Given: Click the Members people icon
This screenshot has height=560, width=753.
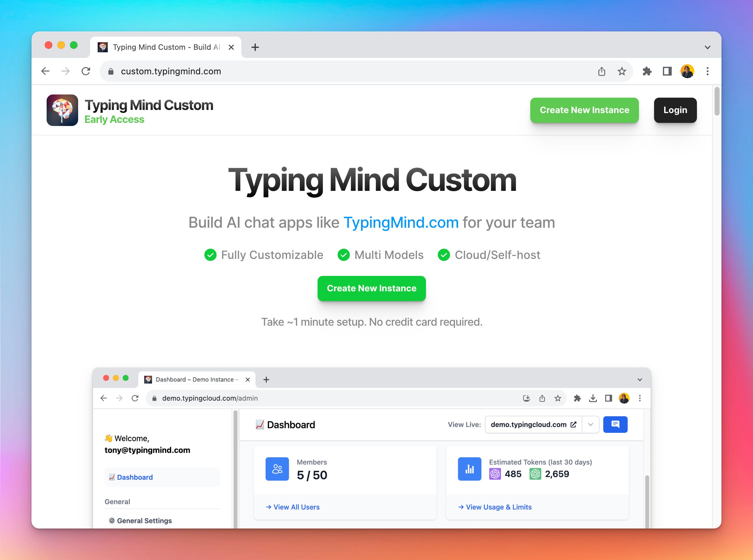Looking at the screenshot, I should click(277, 469).
